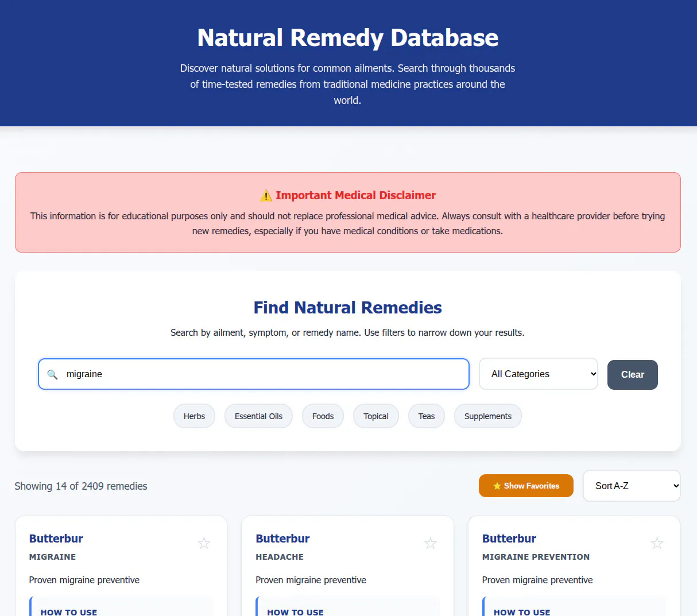This screenshot has height=616, width=697.
Task: Choose the Teas filter chip
Action: [427, 416]
